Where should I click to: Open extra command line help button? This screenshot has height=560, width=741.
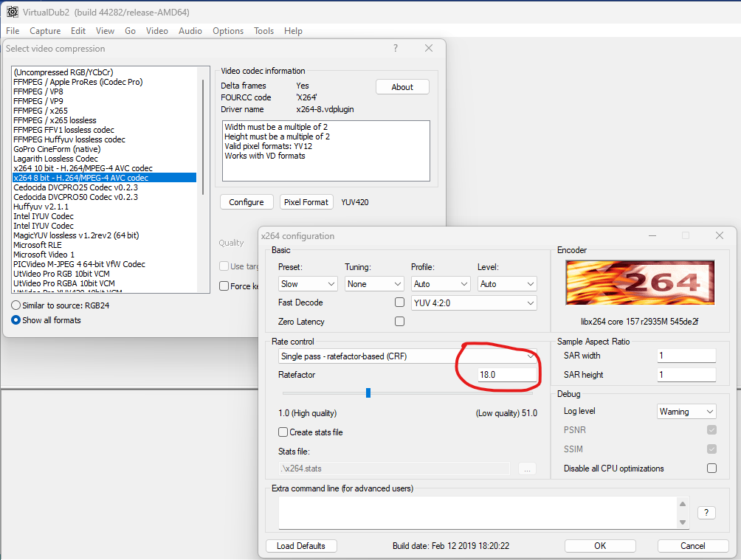pyautogui.click(x=706, y=513)
